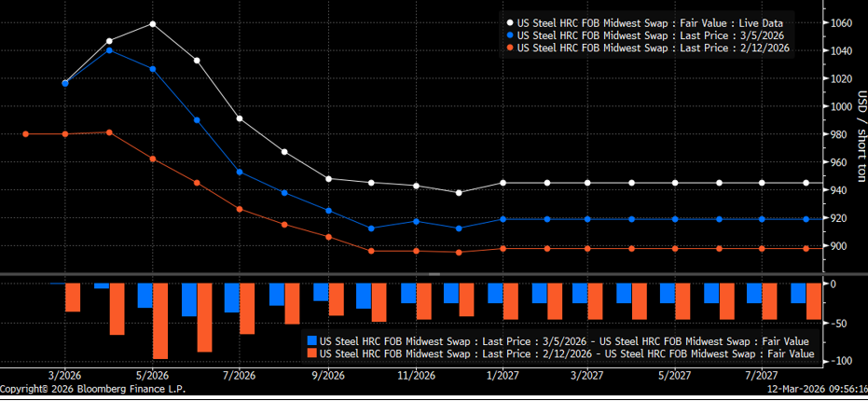The image size is (868, 401).
Task: Click the 1060 y-axis price label
Action: pos(842,23)
